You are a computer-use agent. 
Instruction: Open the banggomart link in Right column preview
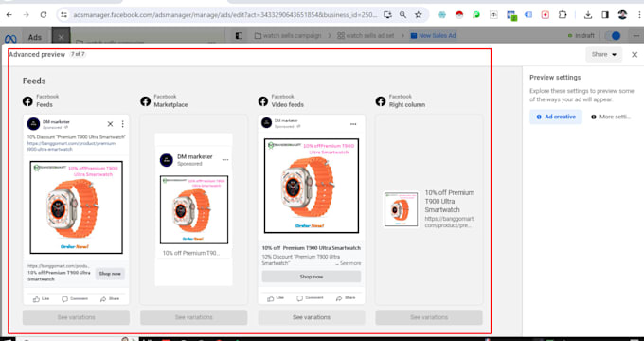point(449,223)
